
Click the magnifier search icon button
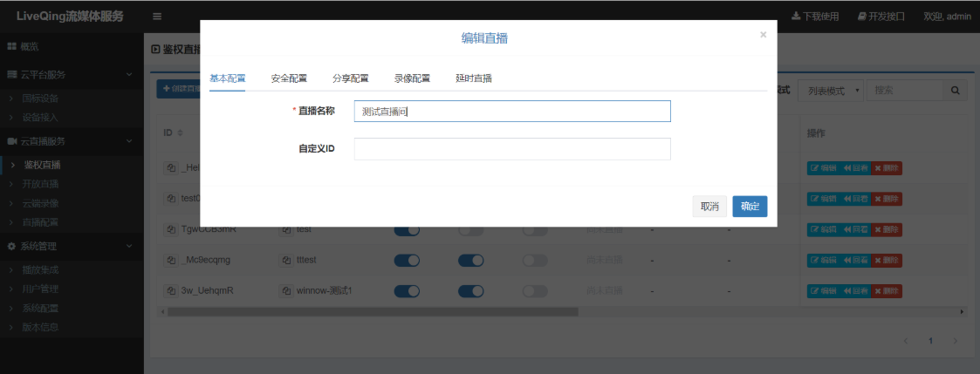(955, 91)
